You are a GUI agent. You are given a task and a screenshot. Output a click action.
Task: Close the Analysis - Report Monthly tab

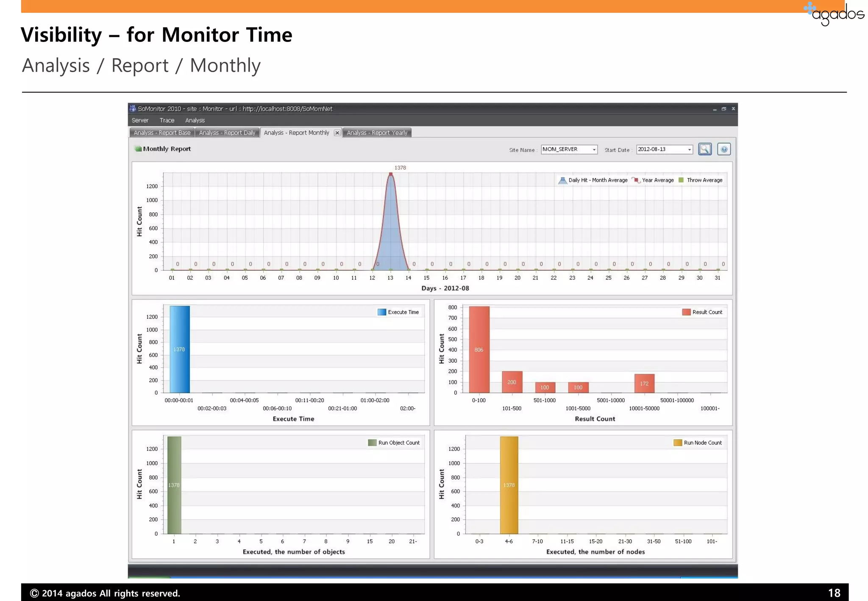tap(337, 133)
